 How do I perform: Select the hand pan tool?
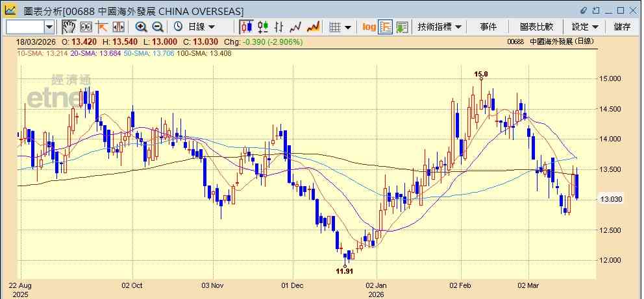(x=69, y=27)
